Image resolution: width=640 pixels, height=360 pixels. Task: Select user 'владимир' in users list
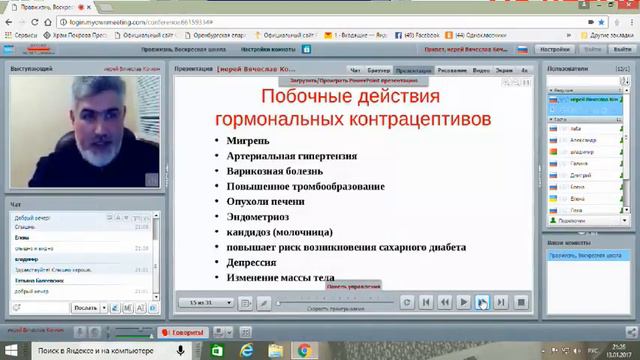[x=585, y=152]
